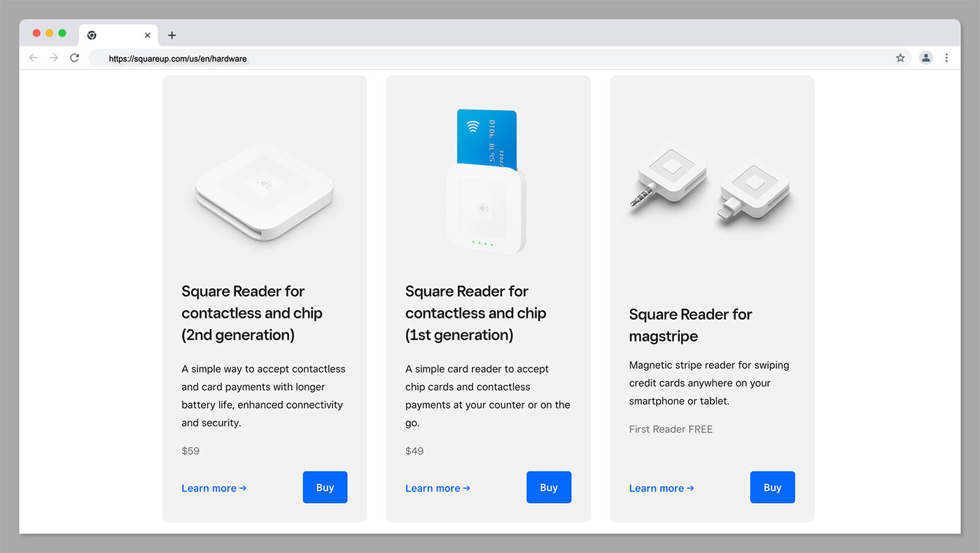The image size is (980, 553).
Task: Buy the Square Reader for magstripe
Action: tap(772, 487)
